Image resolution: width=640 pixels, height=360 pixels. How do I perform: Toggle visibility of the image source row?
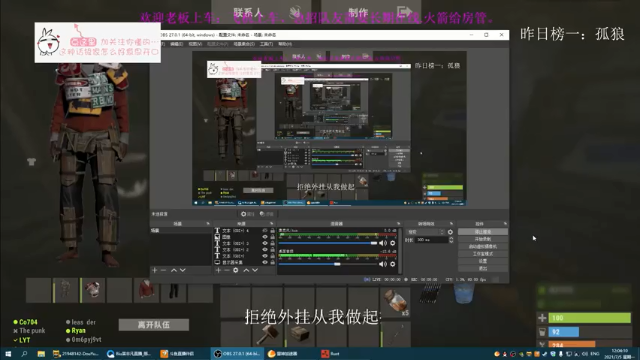pyautogui.click(x=265, y=237)
